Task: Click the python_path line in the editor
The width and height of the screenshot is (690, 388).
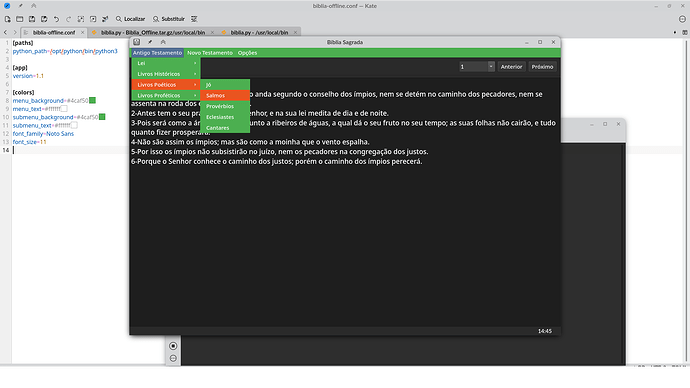Action: pos(65,51)
